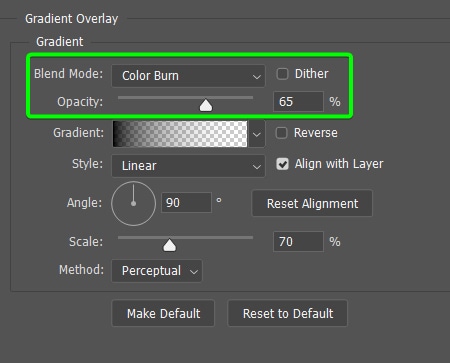
Task: Click the Opacity slider handle
Action: pos(206,105)
